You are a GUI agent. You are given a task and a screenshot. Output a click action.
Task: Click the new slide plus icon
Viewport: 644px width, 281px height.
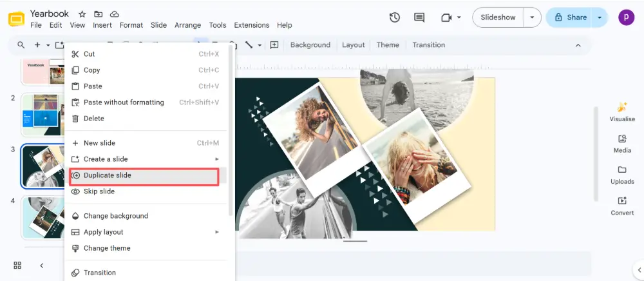[37, 45]
